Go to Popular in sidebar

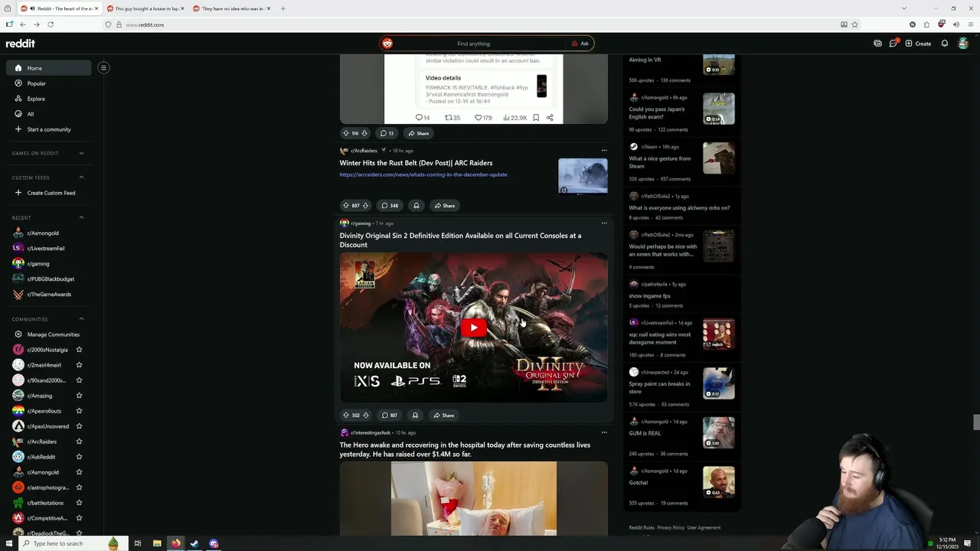click(48, 83)
